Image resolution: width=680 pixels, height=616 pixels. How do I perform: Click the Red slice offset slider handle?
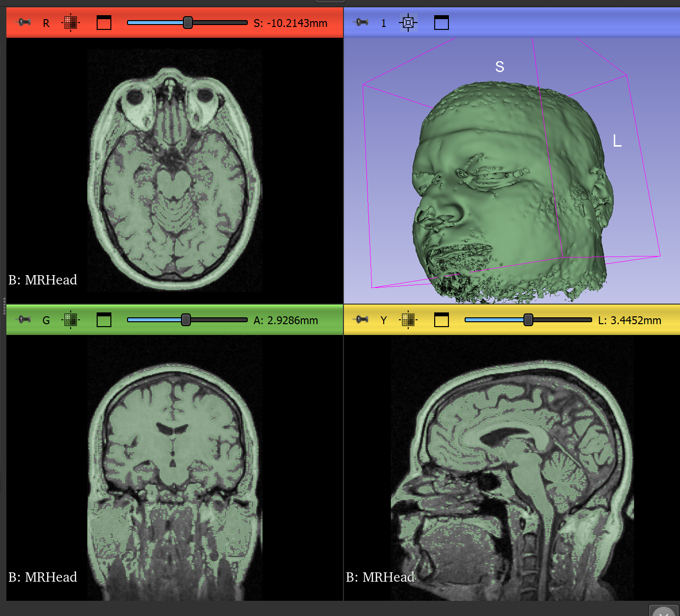(x=188, y=23)
